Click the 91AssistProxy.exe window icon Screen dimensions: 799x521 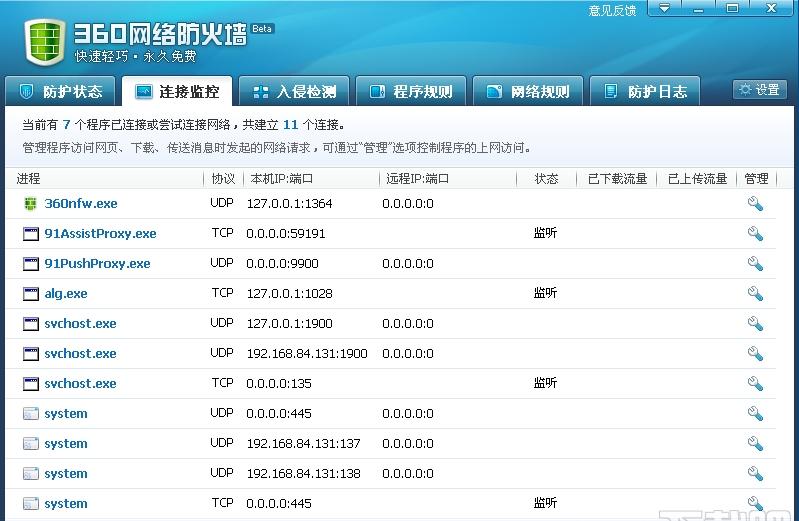tap(31, 234)
